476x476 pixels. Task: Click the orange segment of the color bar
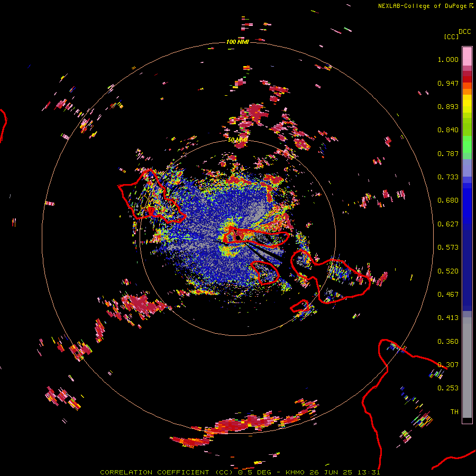pos(467,88)
